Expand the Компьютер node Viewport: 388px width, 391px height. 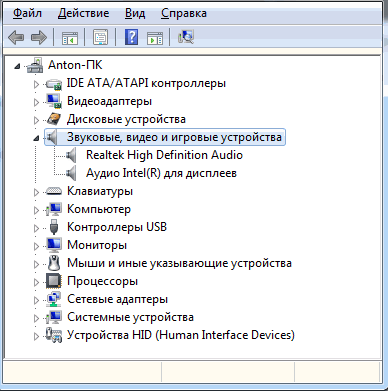(36, 210)
